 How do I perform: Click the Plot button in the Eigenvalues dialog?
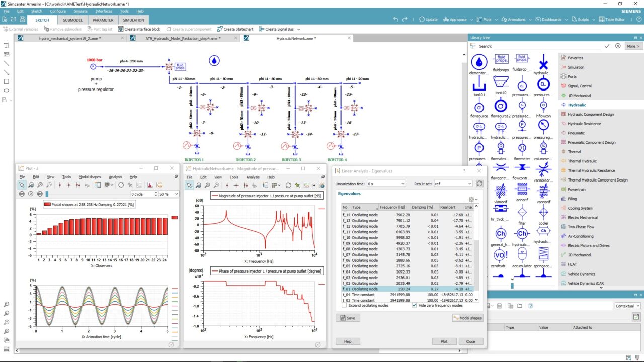[x=444, y=341]
